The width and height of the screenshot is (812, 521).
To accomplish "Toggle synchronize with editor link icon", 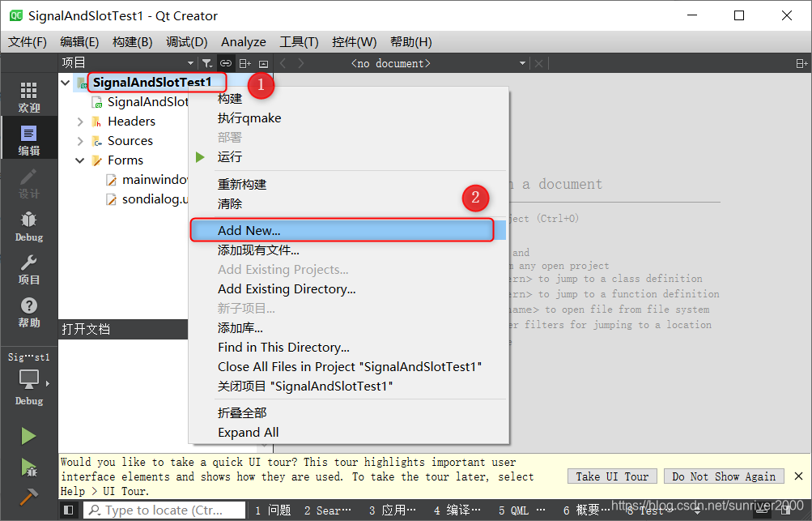I will pos(226,63).
